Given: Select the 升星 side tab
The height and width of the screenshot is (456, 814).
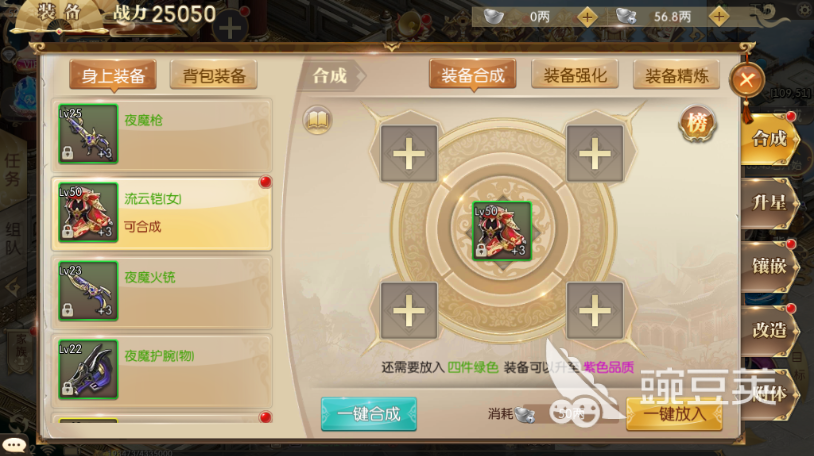Looking at the screenshot, I should point(769,203).
